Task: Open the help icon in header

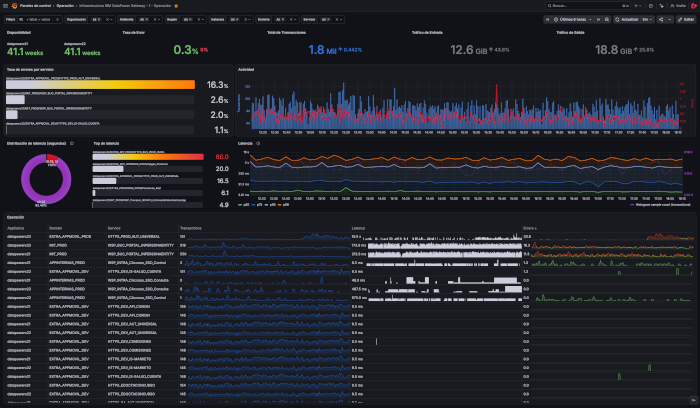Action: coord(651,6)
